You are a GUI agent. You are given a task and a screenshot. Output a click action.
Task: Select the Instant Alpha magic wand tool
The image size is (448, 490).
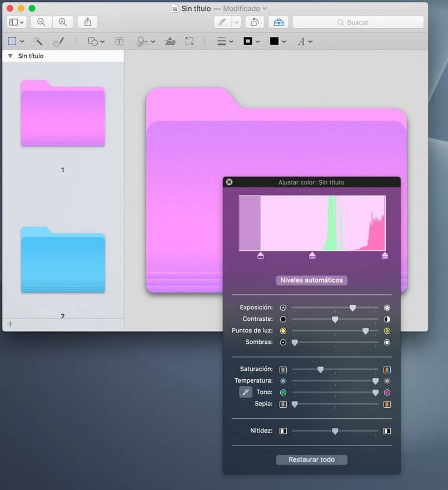tap(38, 41)
